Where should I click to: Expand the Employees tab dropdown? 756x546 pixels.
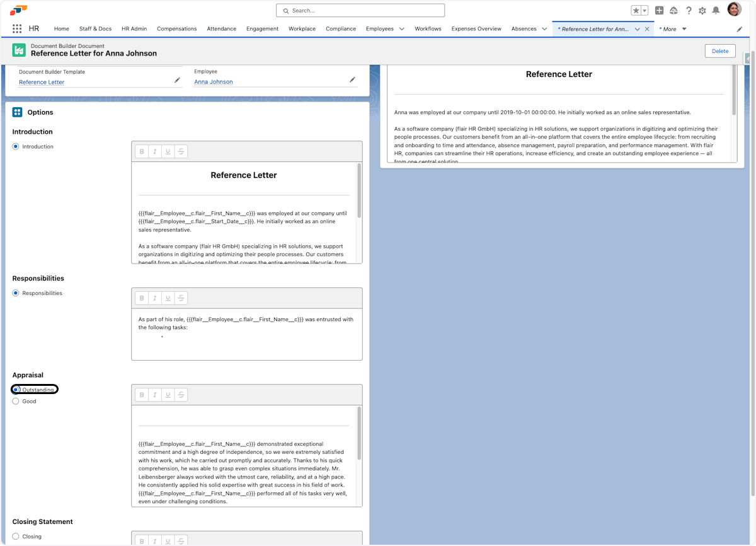tap(401, 28)
